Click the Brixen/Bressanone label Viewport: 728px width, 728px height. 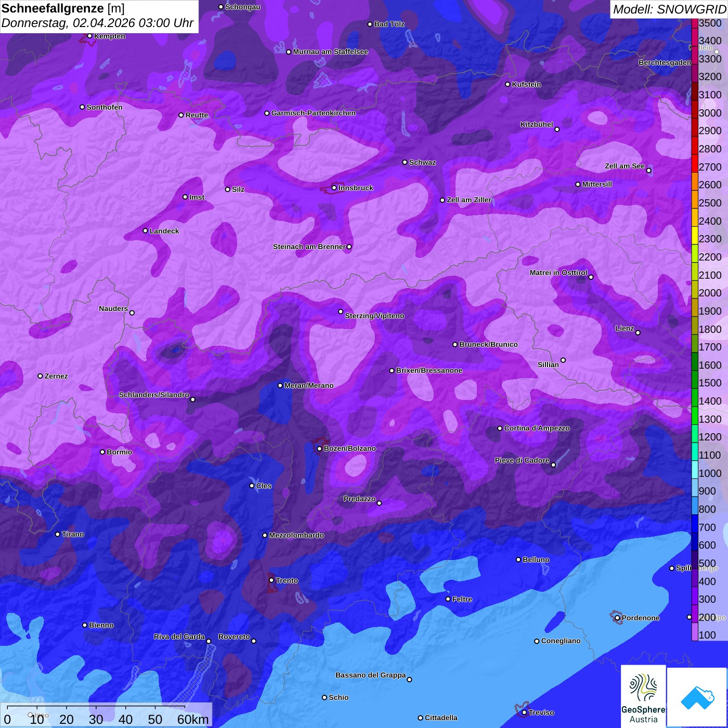[x=429, y=370]
